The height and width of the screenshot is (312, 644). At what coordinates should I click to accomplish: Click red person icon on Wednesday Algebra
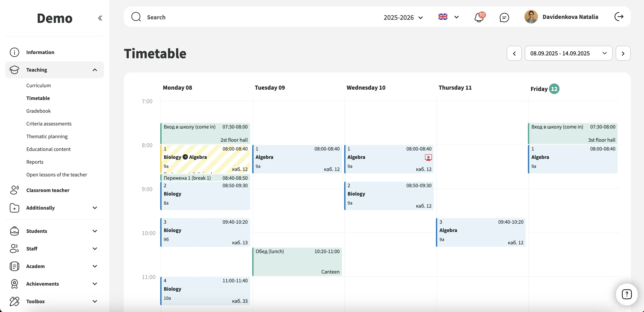(x=428, y=157)
